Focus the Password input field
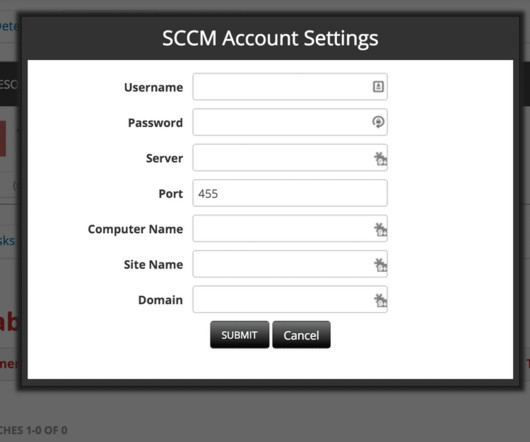 pyautogui.click(x=290, y=122)
